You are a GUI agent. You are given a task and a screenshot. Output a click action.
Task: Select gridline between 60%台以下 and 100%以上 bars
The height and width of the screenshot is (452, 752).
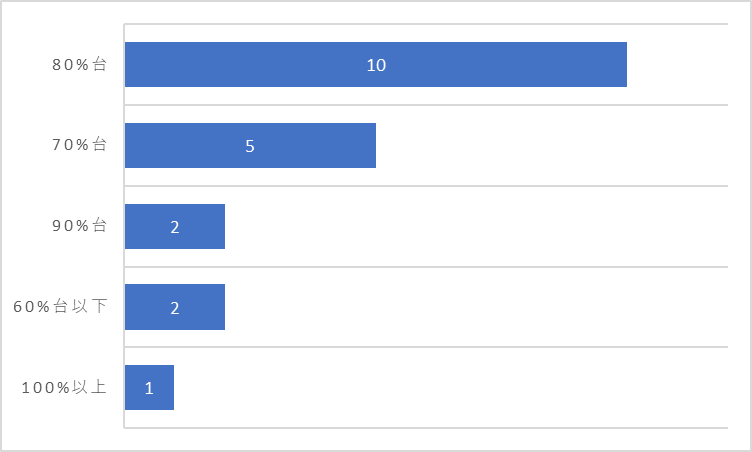(426, 347)
